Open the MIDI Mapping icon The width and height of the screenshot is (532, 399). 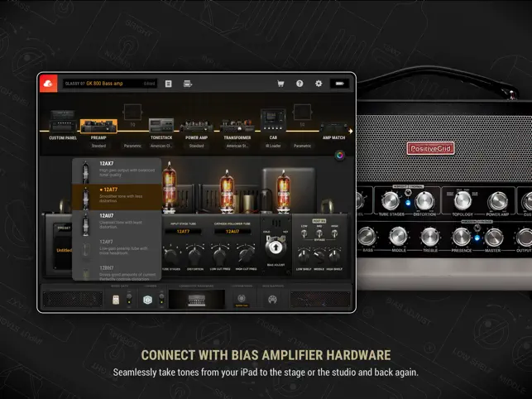click(272, 300)
